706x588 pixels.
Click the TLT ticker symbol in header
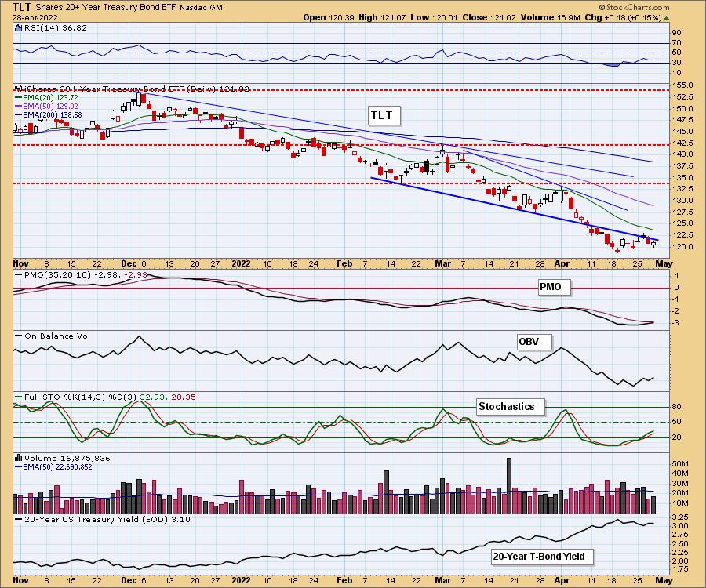click(x=22, y=7)
